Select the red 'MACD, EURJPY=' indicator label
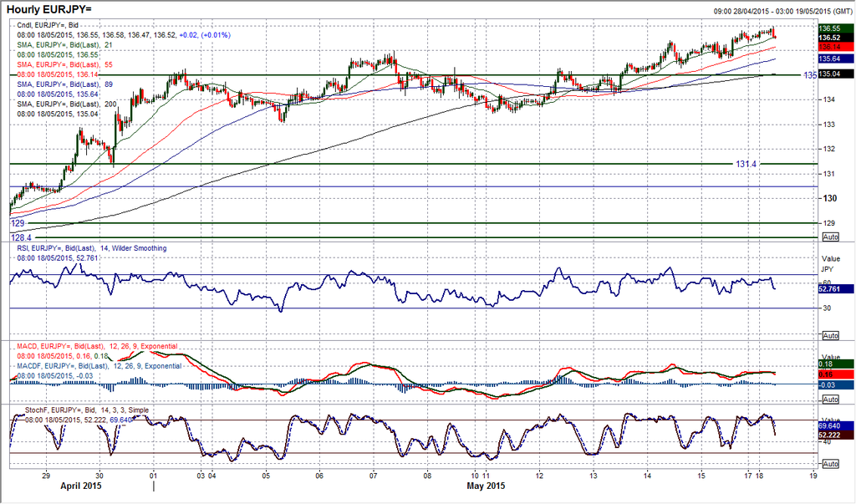856x504 pixels. 97,346
